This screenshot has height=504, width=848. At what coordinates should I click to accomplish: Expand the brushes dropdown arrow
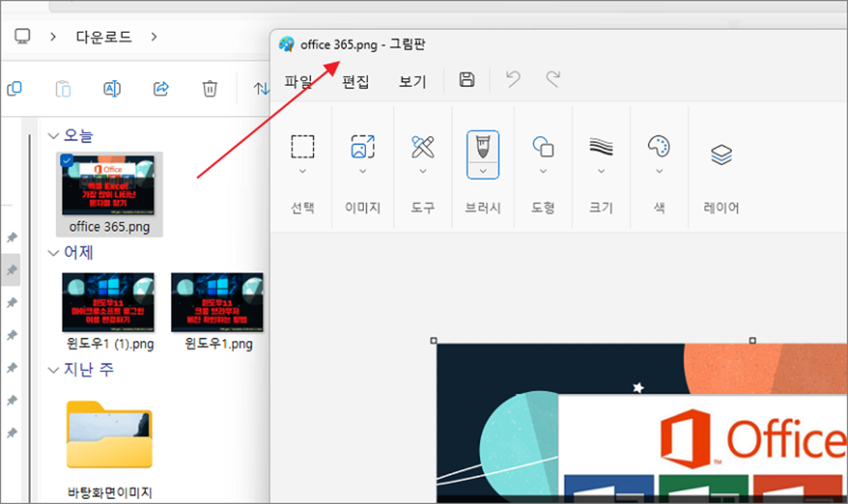point(483,171)
